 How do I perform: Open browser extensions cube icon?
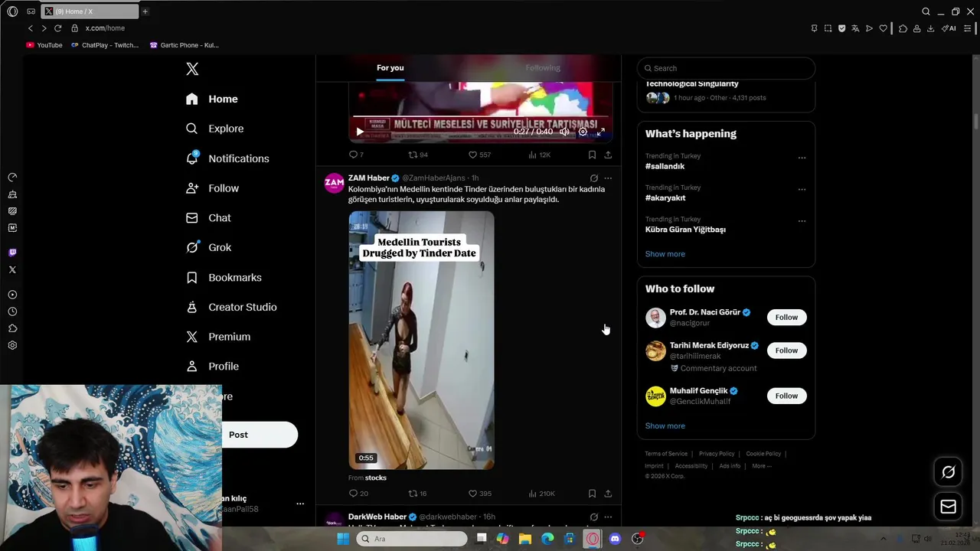pos(903,28)
